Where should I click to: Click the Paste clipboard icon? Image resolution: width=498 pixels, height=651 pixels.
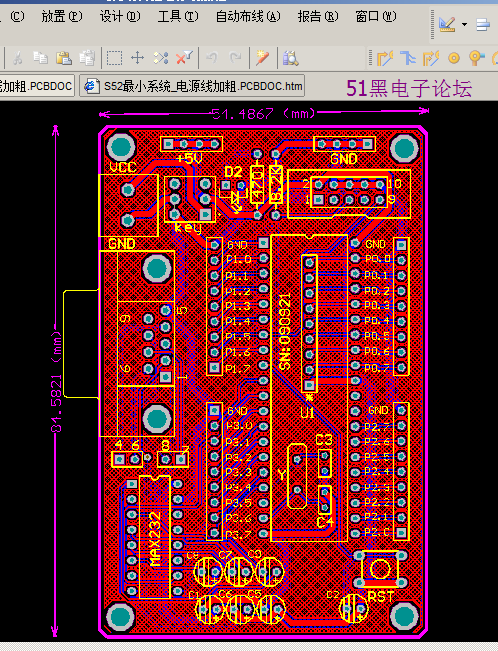click(64, 58)
